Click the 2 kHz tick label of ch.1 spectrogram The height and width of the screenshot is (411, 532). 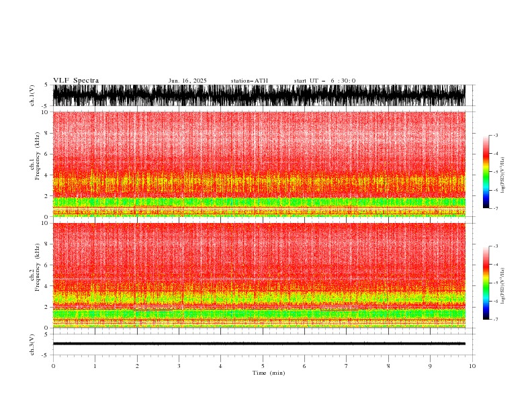coord(46,196)
